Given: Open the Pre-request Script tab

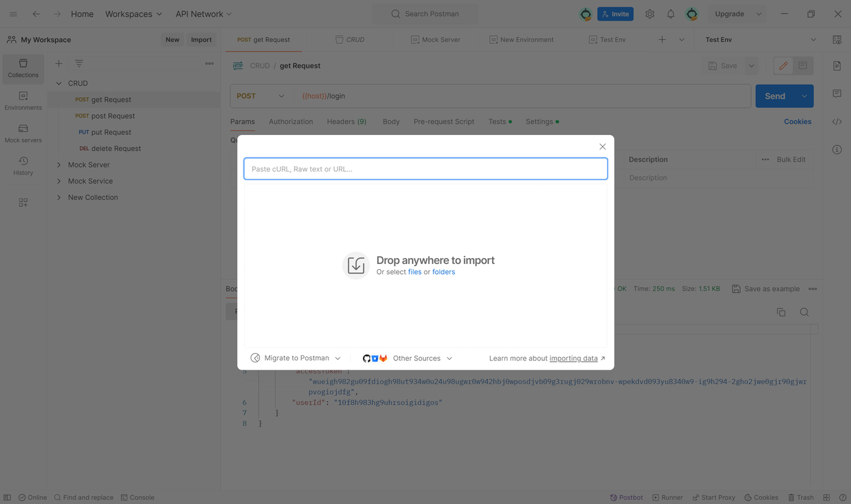Looking at the screenshot, I should (444, 122).
